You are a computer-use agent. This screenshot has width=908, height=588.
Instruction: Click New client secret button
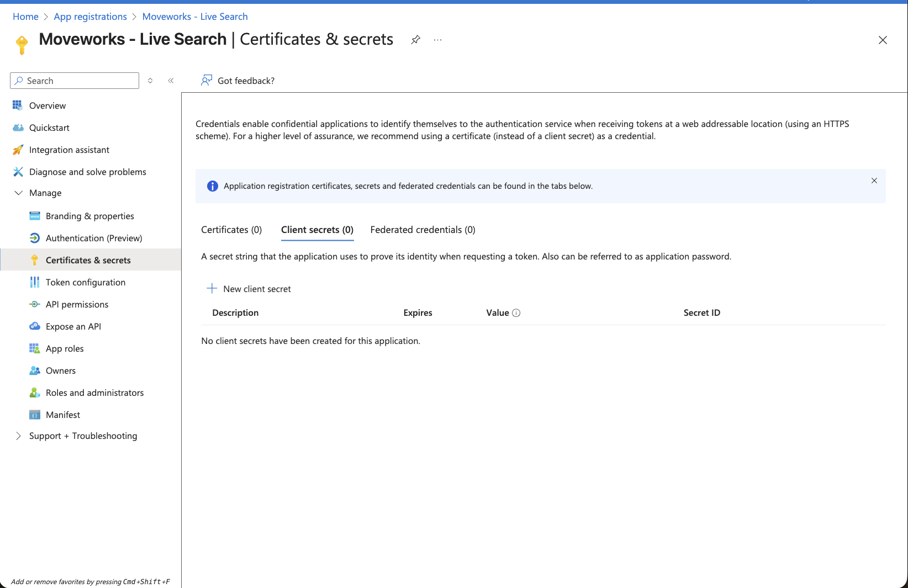click(x=249, y=289)
